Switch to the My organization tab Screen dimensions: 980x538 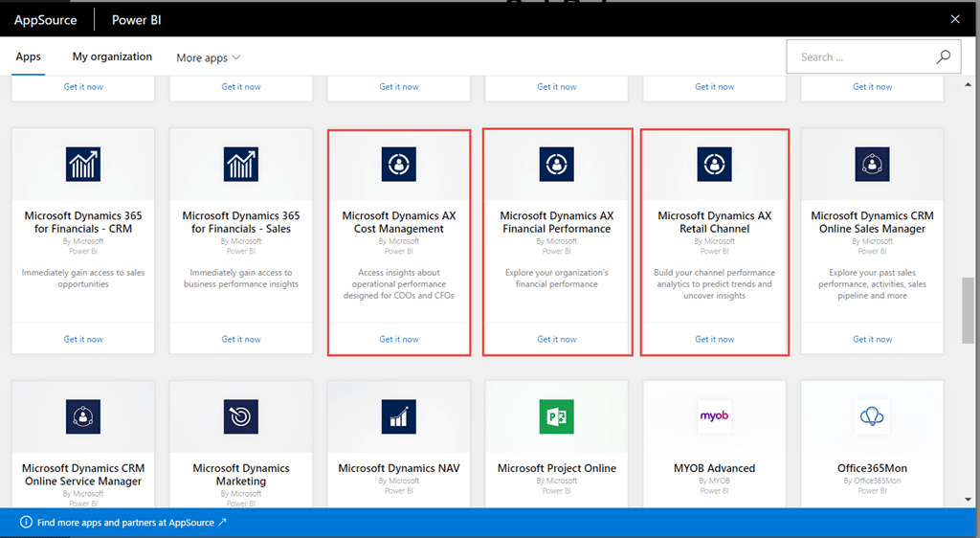coord(112,56)
